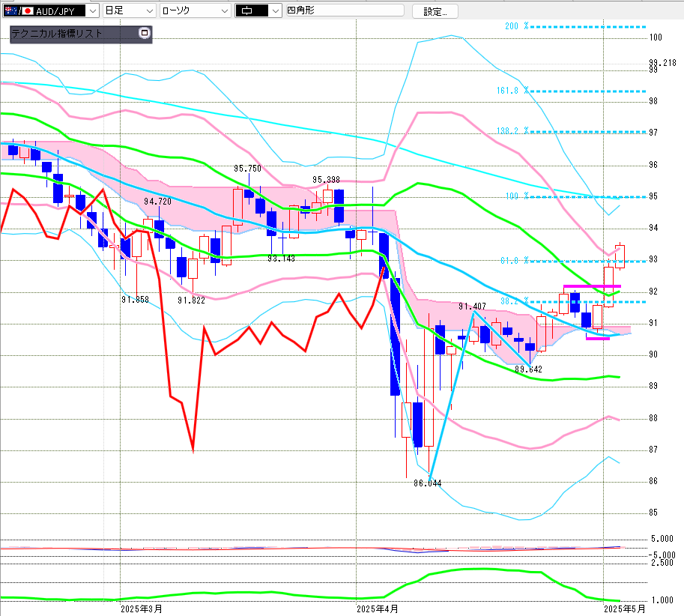
Task: Click the 93.143 price label
Action: coord(282,259)
